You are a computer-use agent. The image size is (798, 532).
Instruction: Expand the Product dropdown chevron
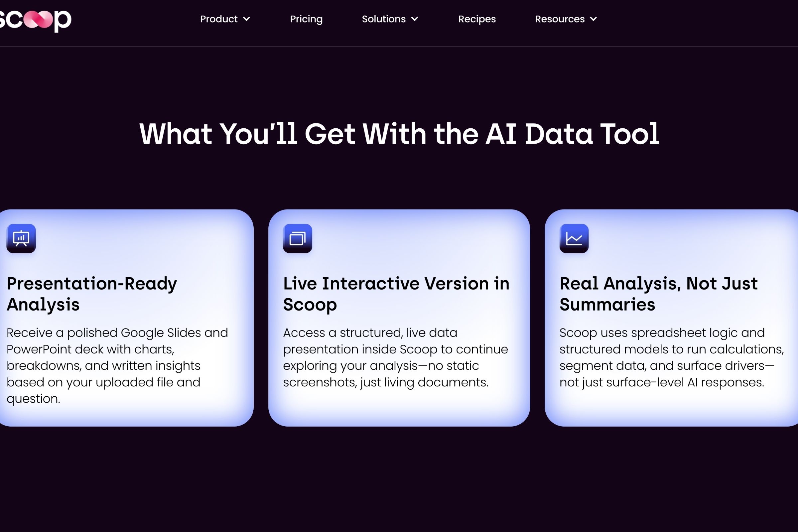click(x=247, y=19)
